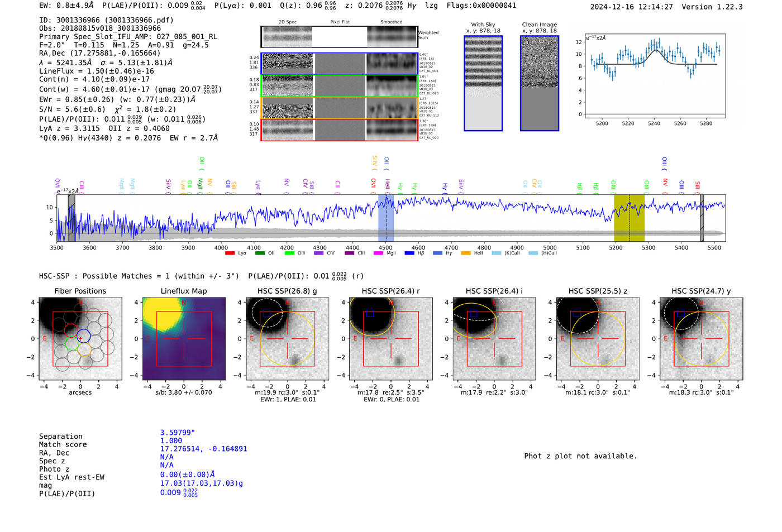Click the CIII legend swatch
Viewport: 782px width, 532px height.
(x=350, y=253)
